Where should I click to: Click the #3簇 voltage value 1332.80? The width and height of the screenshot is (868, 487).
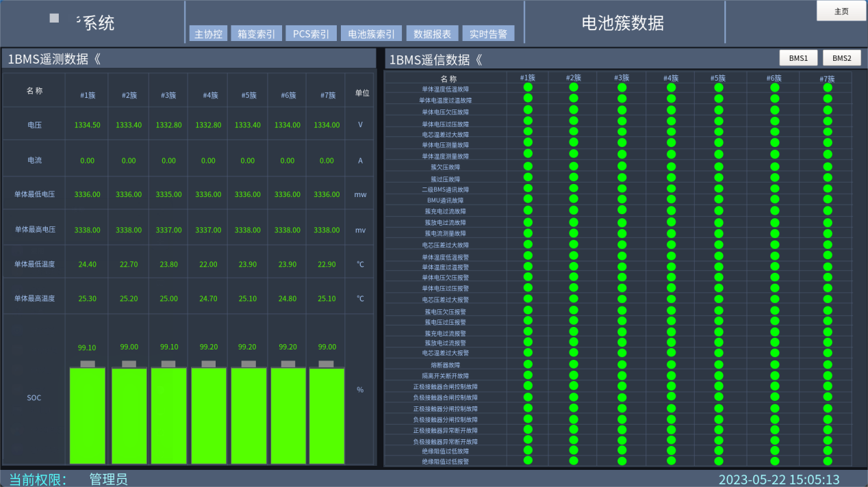click(168, 125)
